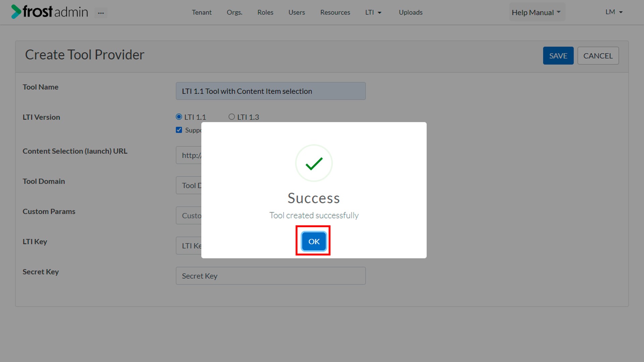Click the Custom Params input field
The height and width of the screenshot is (362, 644).
click(x=189, y=216)
